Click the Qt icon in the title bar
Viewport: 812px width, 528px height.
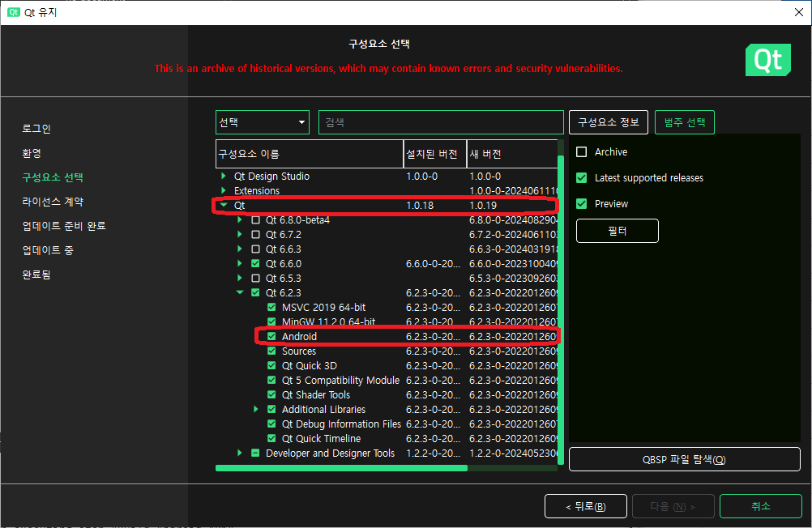(x=14, y=12)
